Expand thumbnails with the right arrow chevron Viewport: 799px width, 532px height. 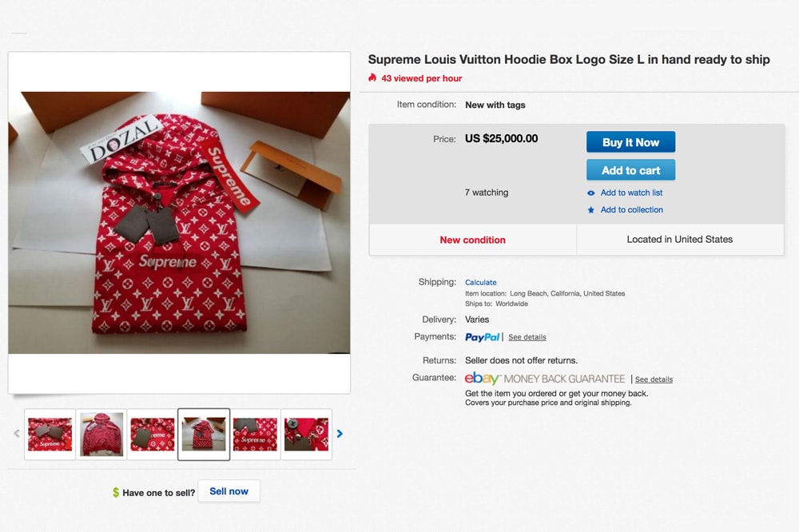coord(340,434)
